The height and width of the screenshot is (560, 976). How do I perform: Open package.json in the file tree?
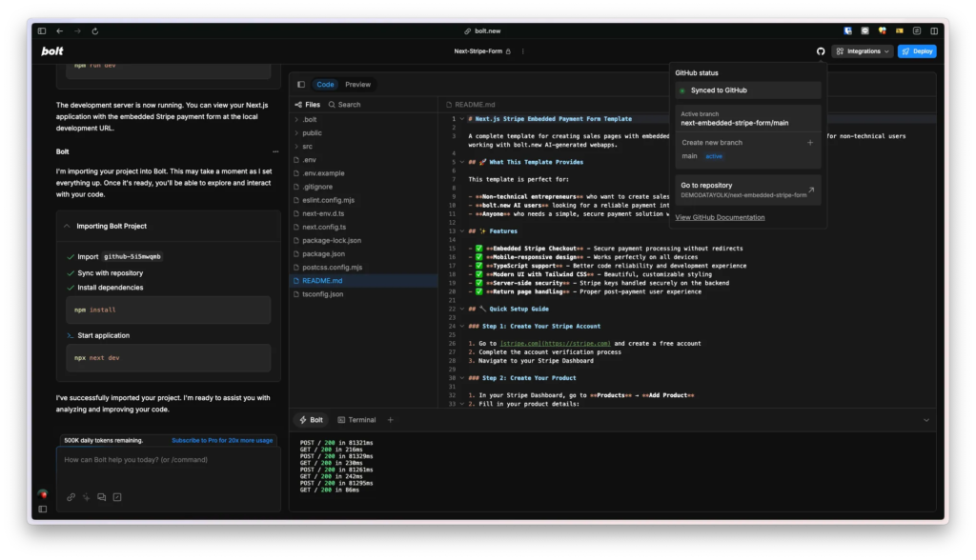324,254
